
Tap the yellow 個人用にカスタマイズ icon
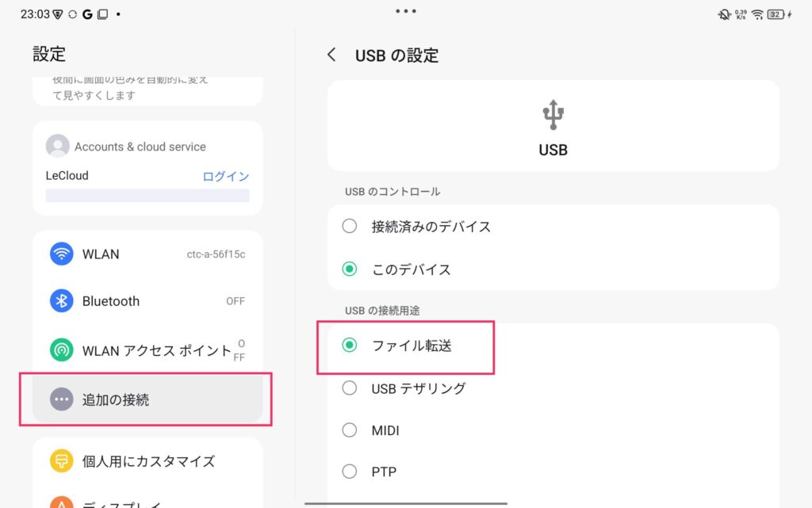coord(61,461)
